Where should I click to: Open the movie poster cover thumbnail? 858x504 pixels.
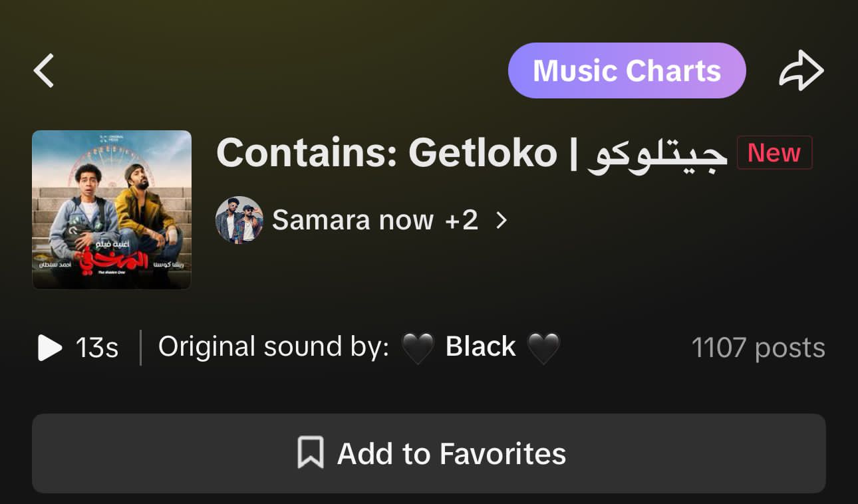[x=112, y=210]
